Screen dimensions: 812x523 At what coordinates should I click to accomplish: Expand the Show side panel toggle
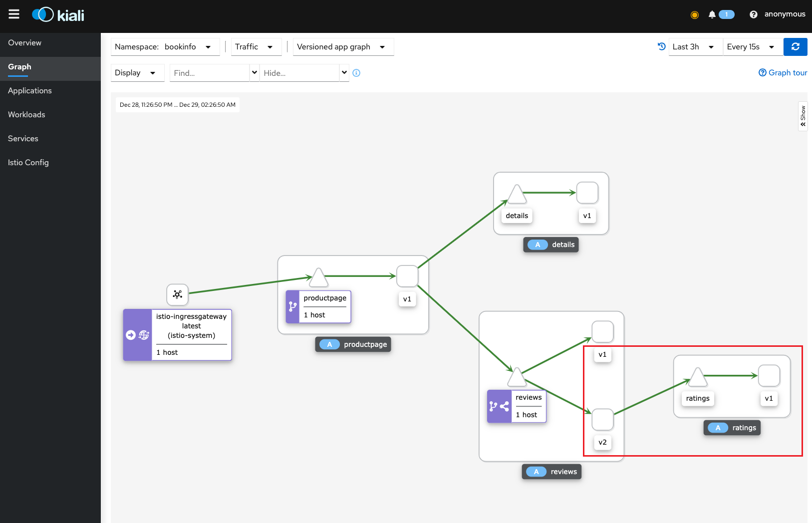[x=803, y=116]
